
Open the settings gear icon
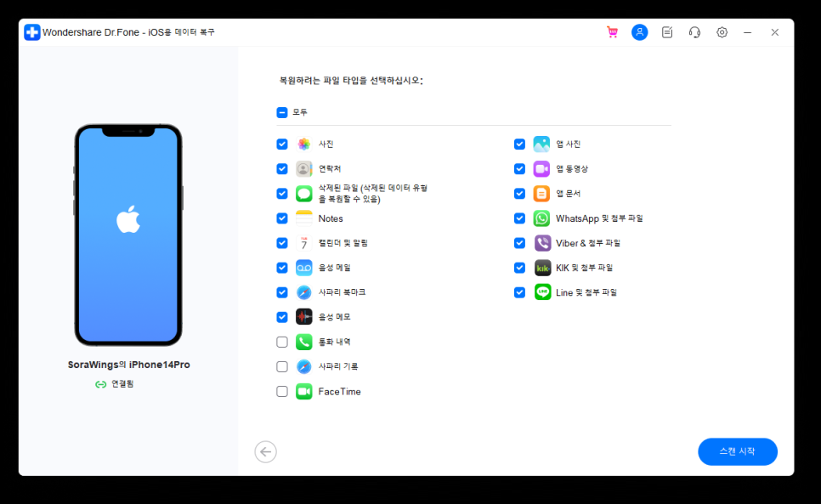(x=722, y=32)
